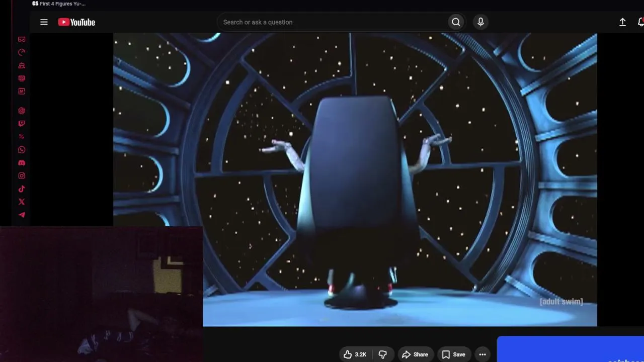This screenshot has width=644, height=362.
Task: Open the TikTok sidebar panel
Action: click(22, 189)
